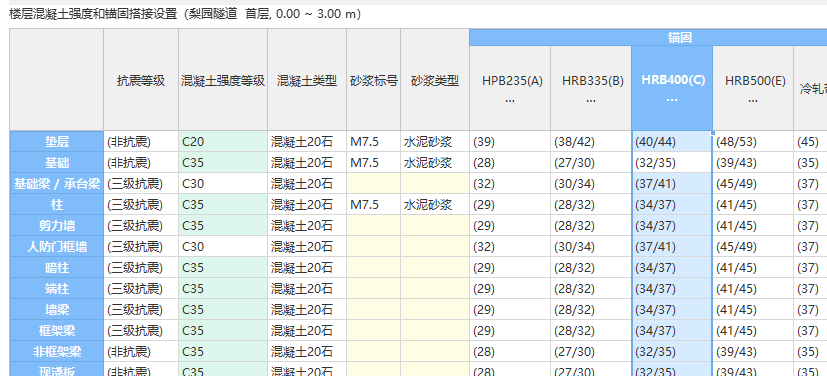Select the (45/49) HRB500 cell for 基础梁
The width and height of the screenshot is (827, 376).
(x=753, y=184)
